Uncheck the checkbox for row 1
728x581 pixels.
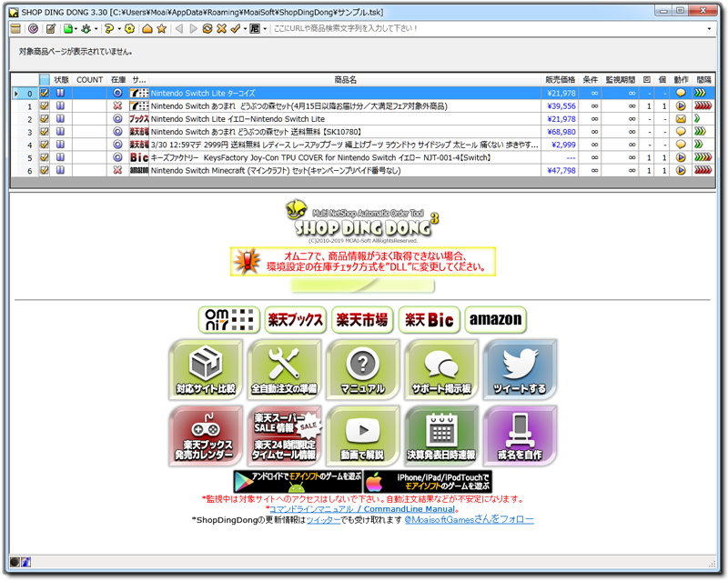[44, 105]
